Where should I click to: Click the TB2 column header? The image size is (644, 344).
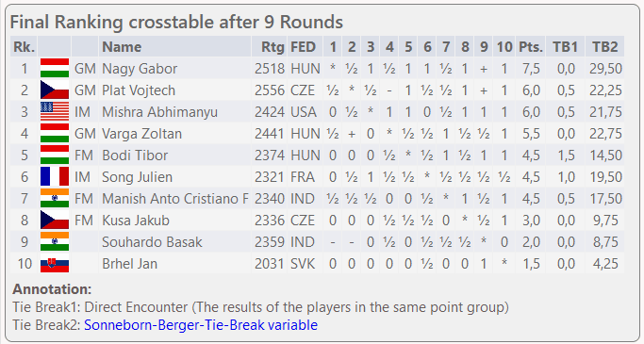[605, 47]
